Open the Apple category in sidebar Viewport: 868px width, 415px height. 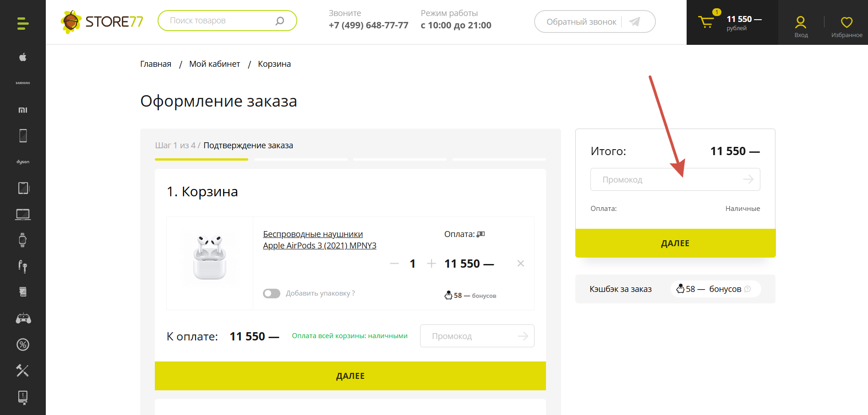(x=23, y=57)
